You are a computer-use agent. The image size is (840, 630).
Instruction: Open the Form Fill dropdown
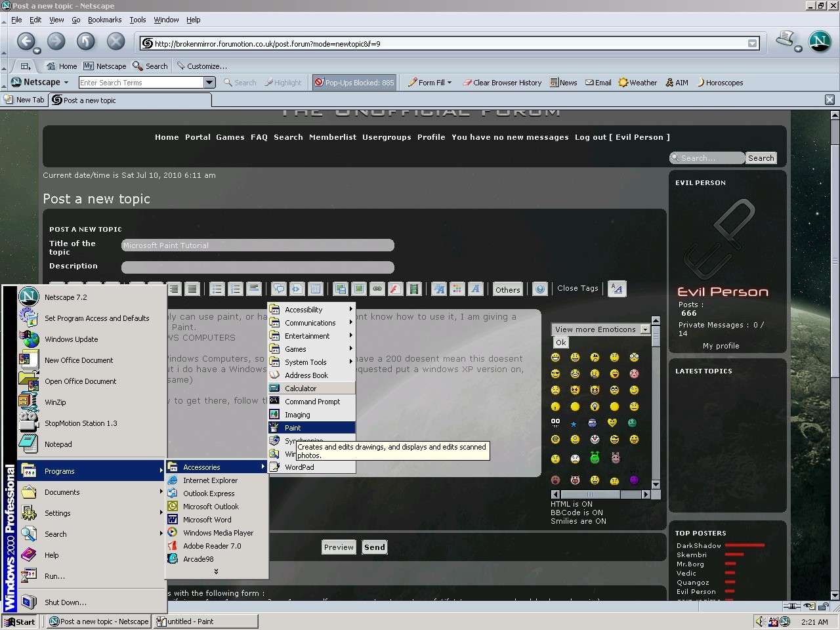(430, 83)
